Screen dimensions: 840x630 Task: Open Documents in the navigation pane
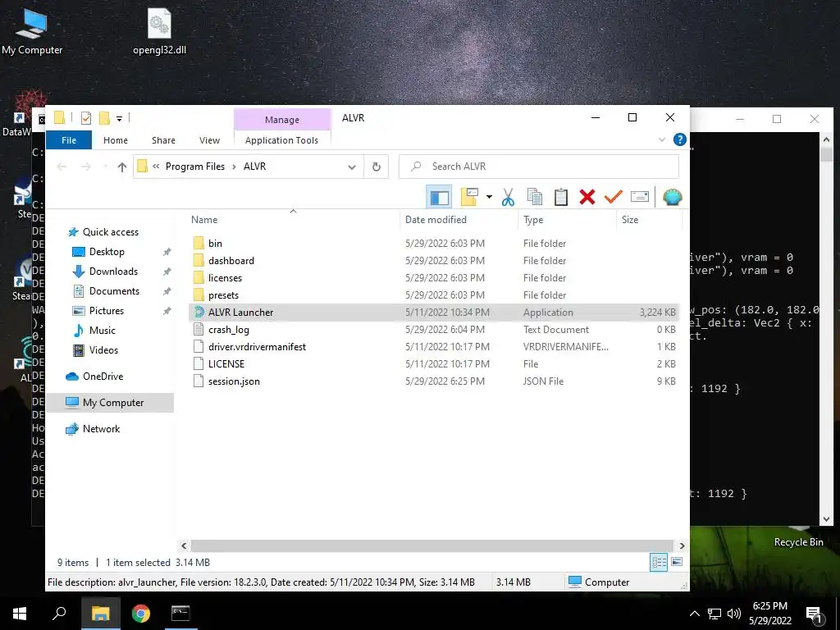click(114, 291)
